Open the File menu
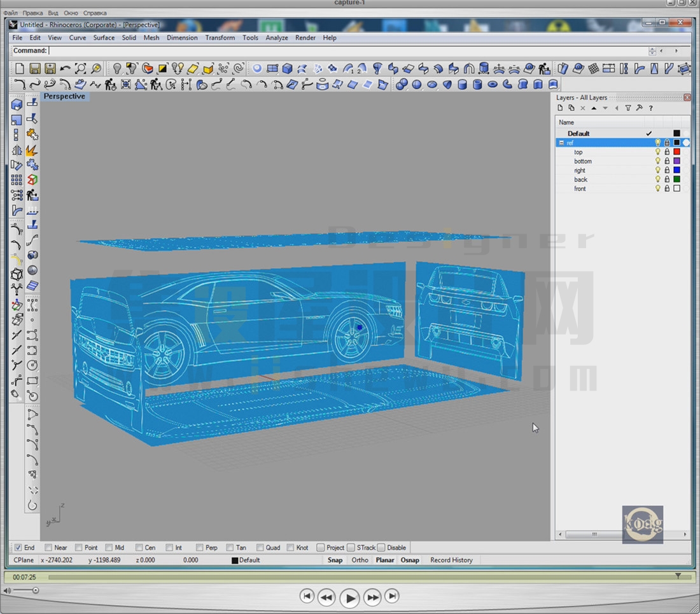The width and height of the screenshot is (700, 614). pos(17,38)
